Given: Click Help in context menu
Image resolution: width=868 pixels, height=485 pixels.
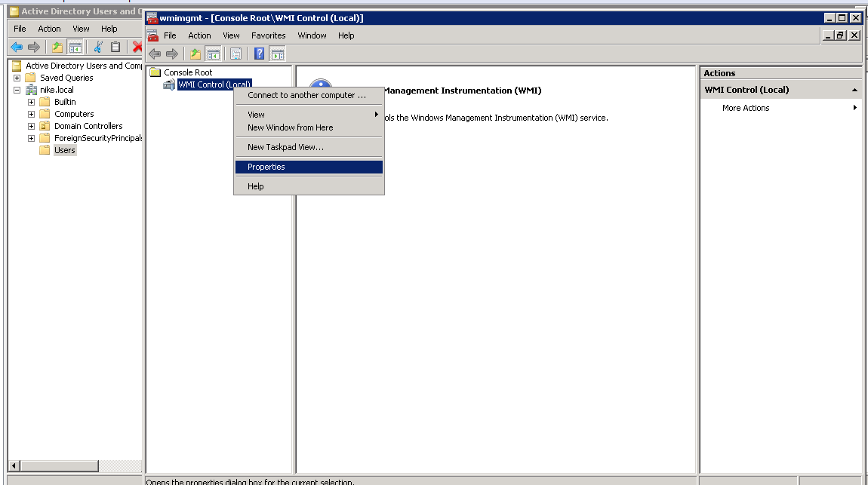Looking at the screenshot, I should (x=309, y=186).
